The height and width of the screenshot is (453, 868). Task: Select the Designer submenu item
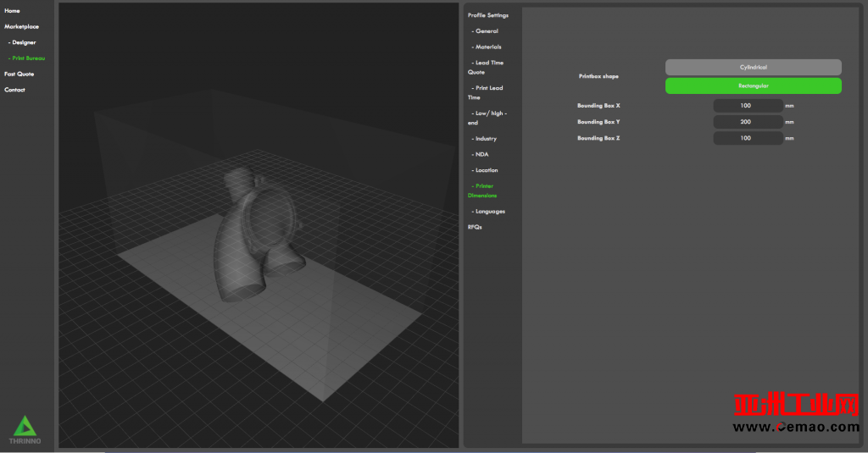point(22,42)
